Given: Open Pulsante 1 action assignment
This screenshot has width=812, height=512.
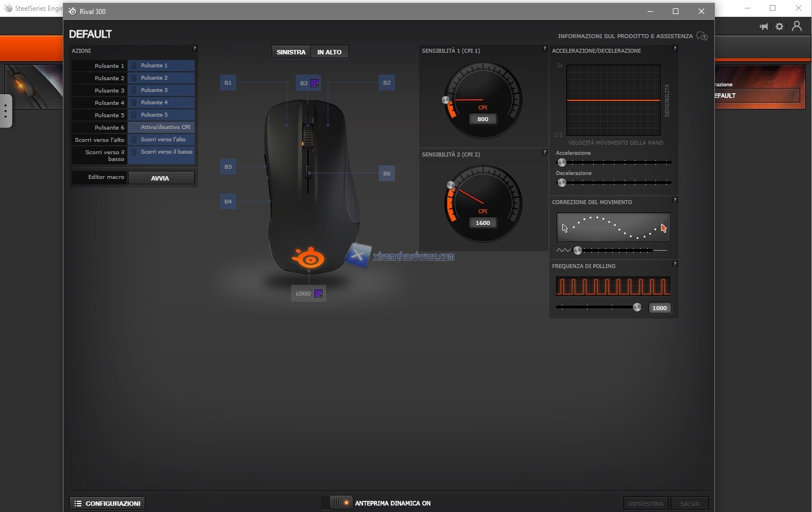Looking at the screenshot, I should [x=161, y=66].
